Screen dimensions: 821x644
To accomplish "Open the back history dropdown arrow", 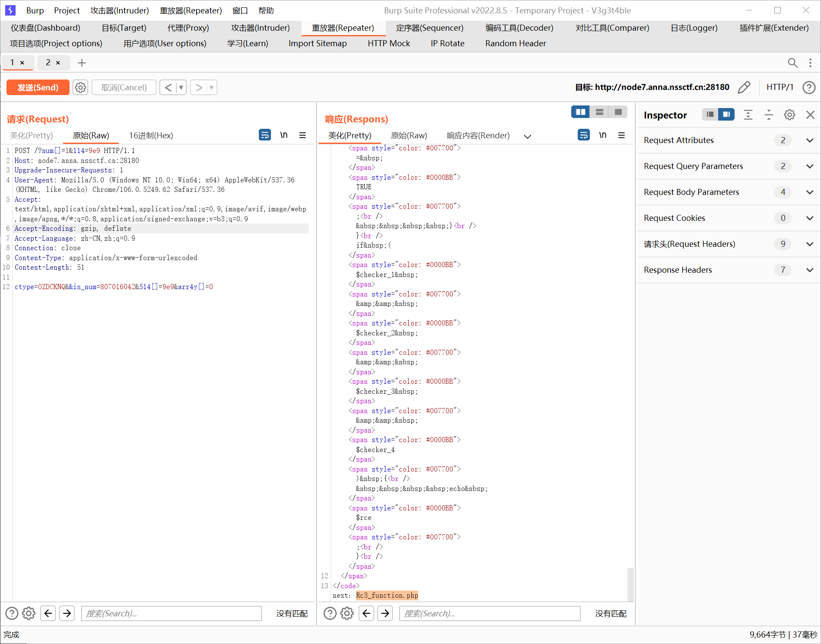I will [x=181, y=88].
